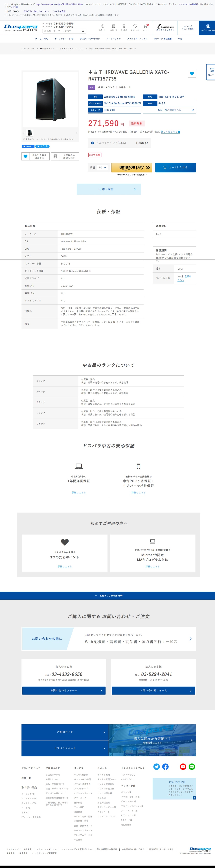Click the floating 購入する cart tab at right edge
Image resolution: width=215 pixels, height=868 pixels.
click(211, 72)
